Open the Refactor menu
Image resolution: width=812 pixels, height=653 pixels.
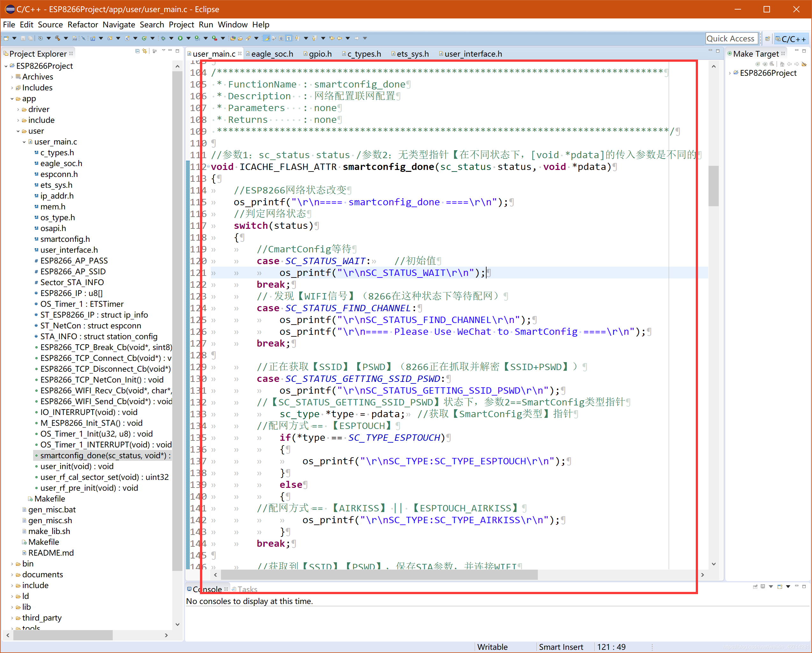tap(82, 25)
